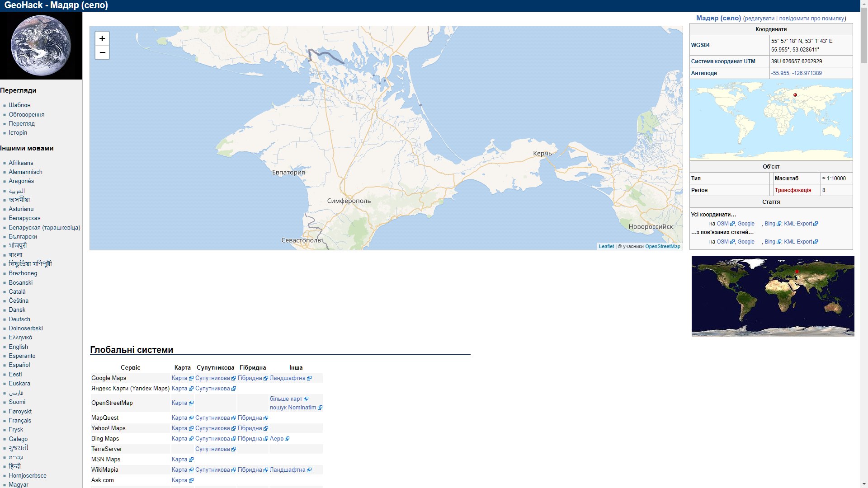
Task: Click the Earth globe image
Action: 41,46
